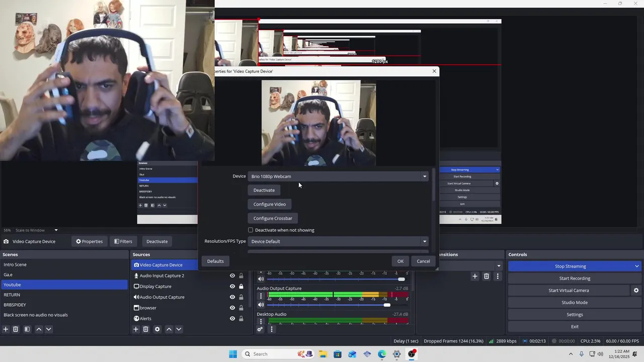The width and height of the screenshot is (644, 362).
Task: Click Dropped Frames 1244 (16.3%) status
Action: [x=453, y=341]
